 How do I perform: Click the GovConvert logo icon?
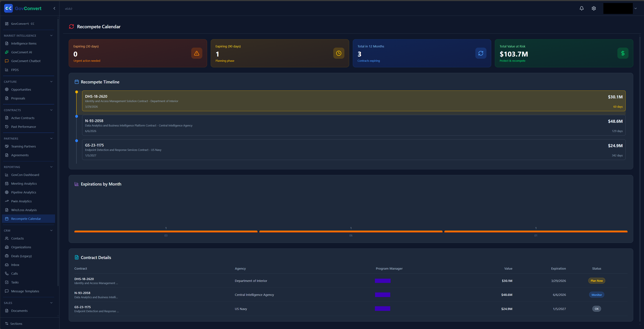click(x=8, y=8)
